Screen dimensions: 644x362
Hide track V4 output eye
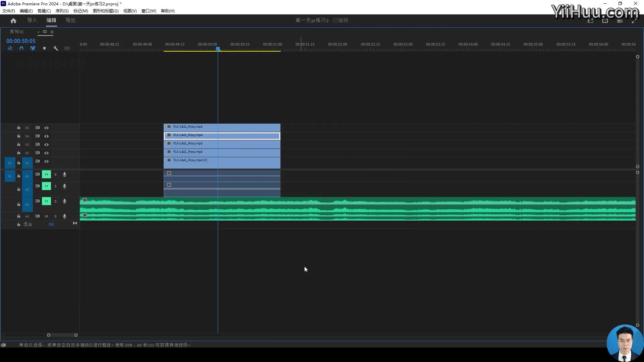point(47,136)
